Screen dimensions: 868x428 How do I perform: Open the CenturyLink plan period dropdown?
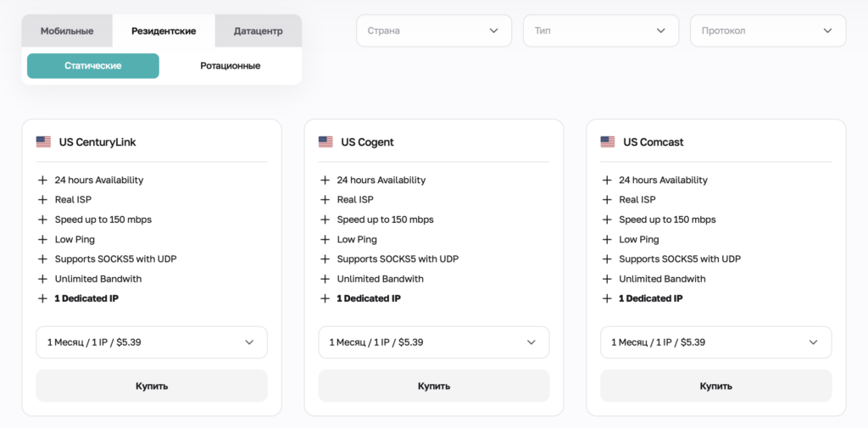(152, 342)
